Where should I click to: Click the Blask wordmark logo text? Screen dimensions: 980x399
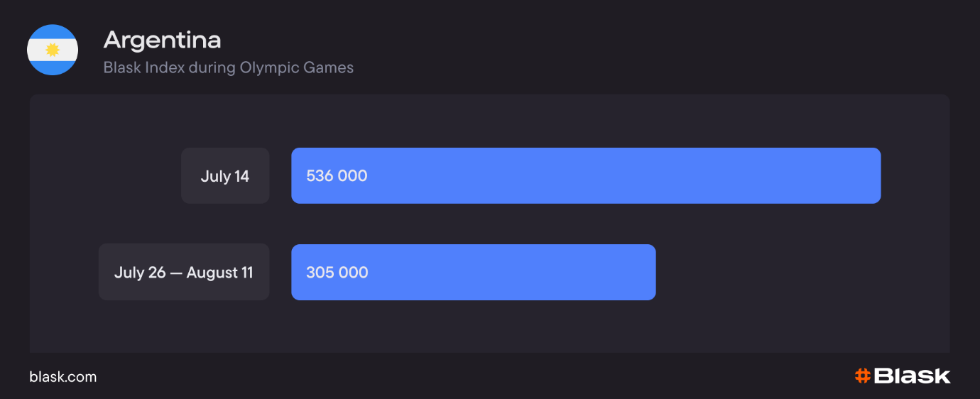click(x=912, y=376)
